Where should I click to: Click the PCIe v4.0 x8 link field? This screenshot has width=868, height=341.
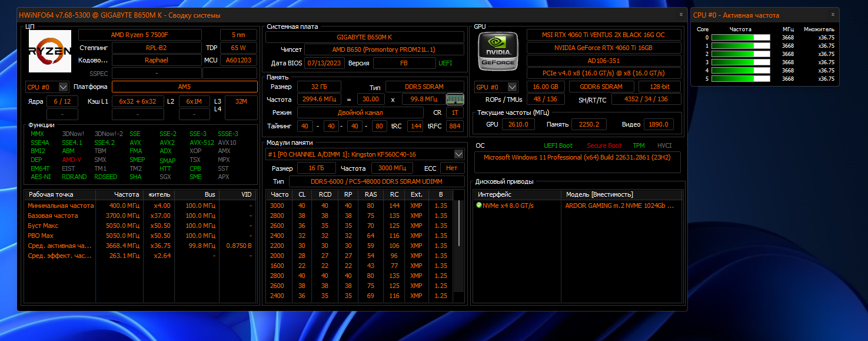(x=604, y=73)
